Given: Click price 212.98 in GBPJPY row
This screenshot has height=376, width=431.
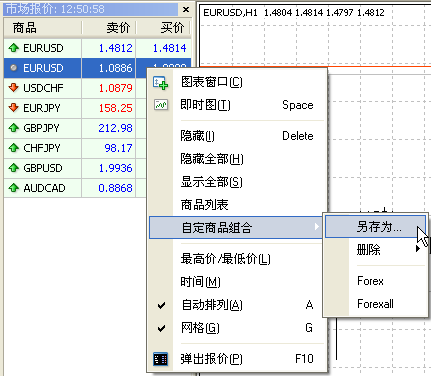Looking at the screenshot, I should (115, 128).
